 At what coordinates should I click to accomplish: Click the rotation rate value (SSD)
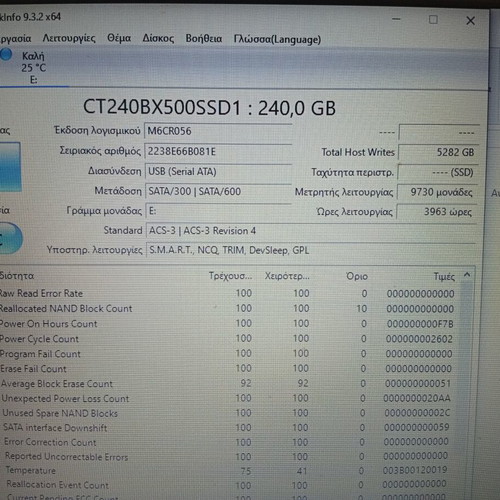[x=438, y=172]
